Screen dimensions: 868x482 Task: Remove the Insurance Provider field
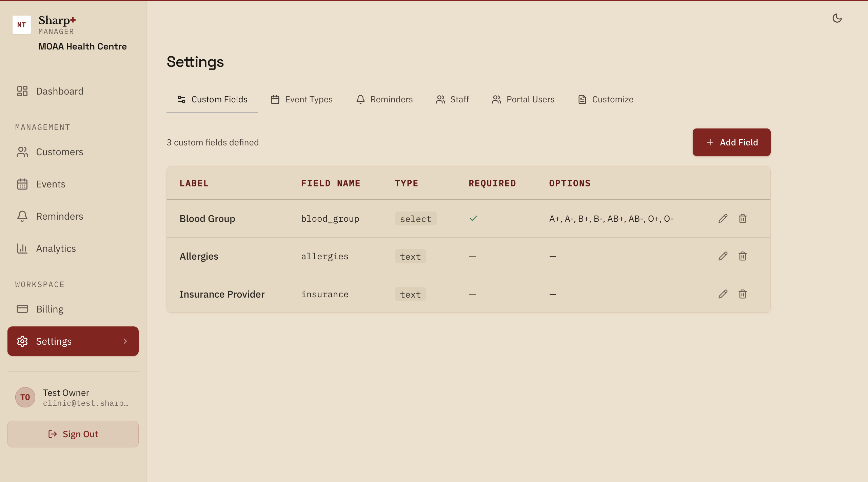click(x=743, y=294)
